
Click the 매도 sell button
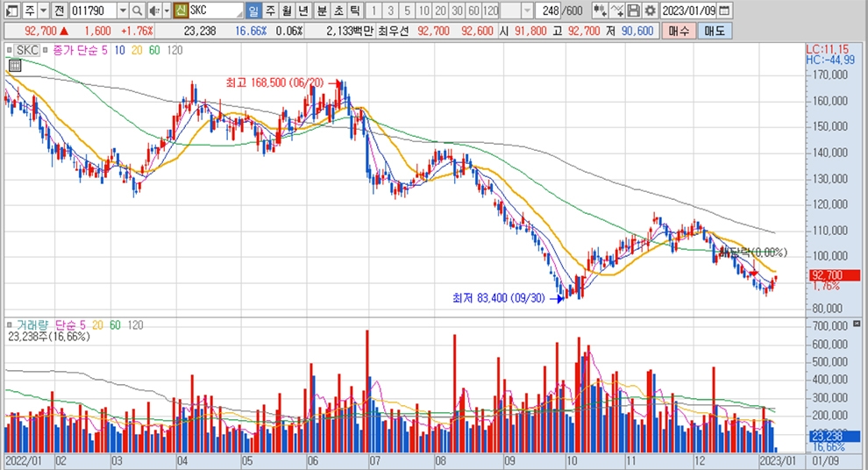(715, 31)
